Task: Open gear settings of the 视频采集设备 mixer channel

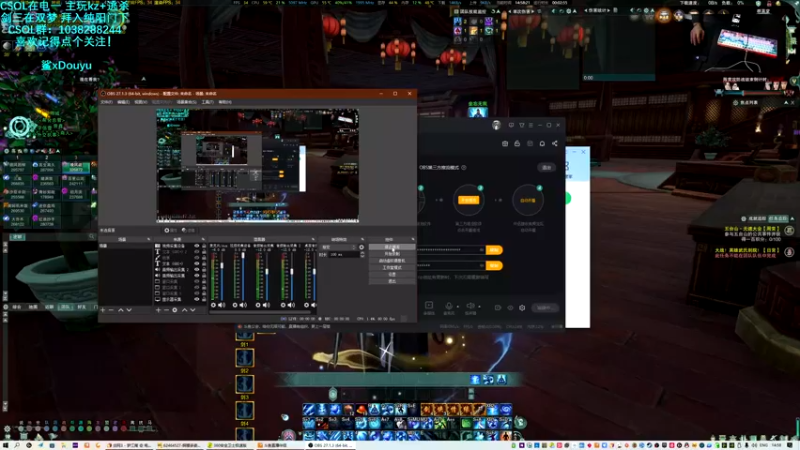Action: (235, 305)
